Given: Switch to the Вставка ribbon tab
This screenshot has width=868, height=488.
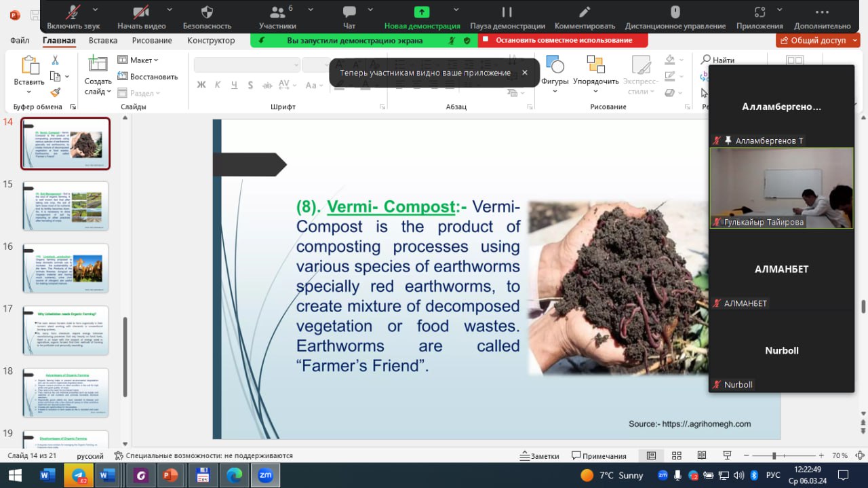Looking at the screenshot, I should point(103,40).
